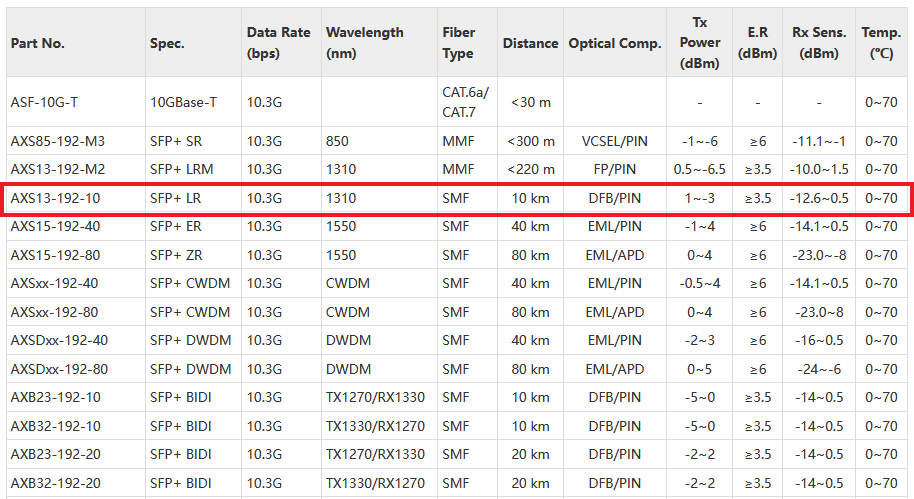Click the Tx Power (dBm) header
914x499 pixels.
coord(699,43)
